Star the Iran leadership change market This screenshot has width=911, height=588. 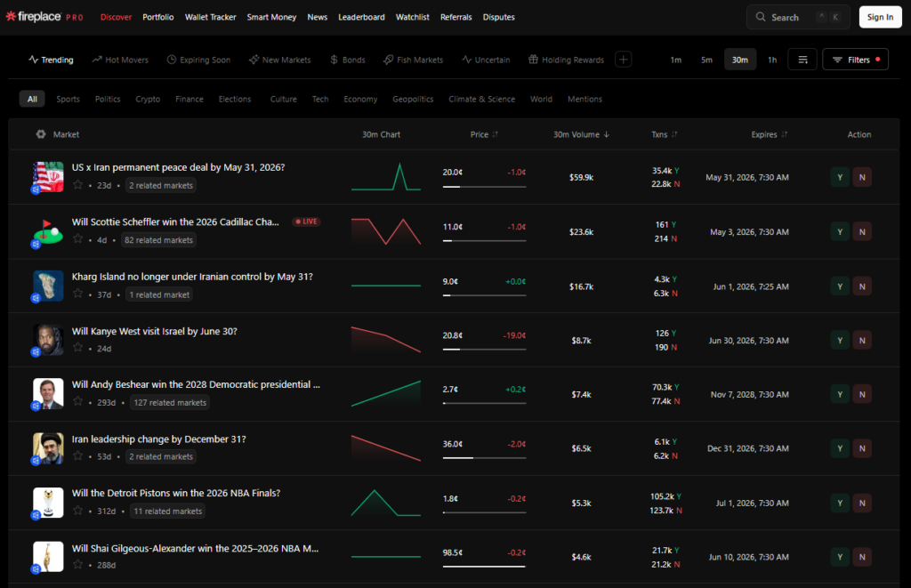pyautogui.click(x=78, y=455)
